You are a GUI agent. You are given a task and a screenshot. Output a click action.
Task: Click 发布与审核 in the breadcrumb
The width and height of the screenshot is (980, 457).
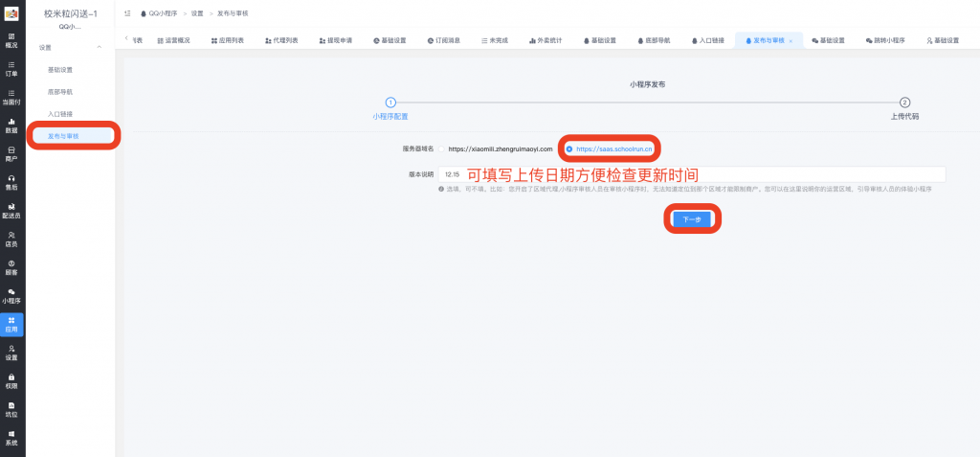(233, 13)
